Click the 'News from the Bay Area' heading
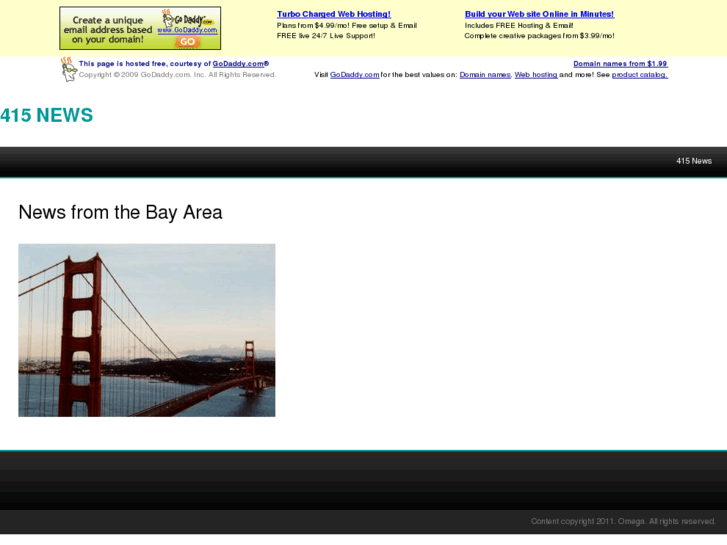This screenshot has height=545, width=727. coord(121,212)
